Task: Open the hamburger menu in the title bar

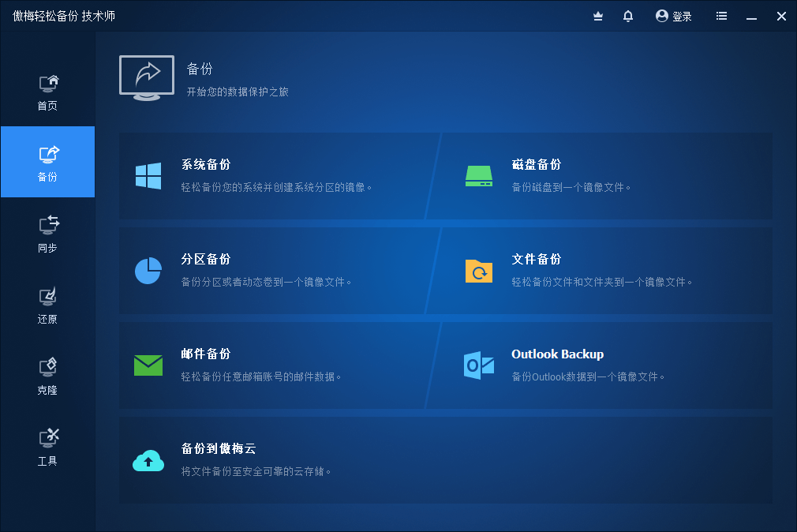Action: tap(721, 16)
